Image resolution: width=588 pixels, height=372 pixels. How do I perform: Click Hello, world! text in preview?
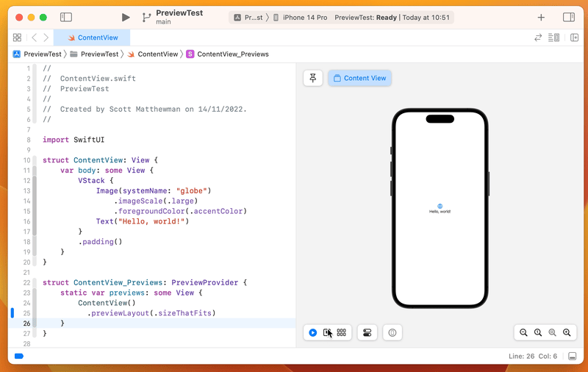pos(440,212)
